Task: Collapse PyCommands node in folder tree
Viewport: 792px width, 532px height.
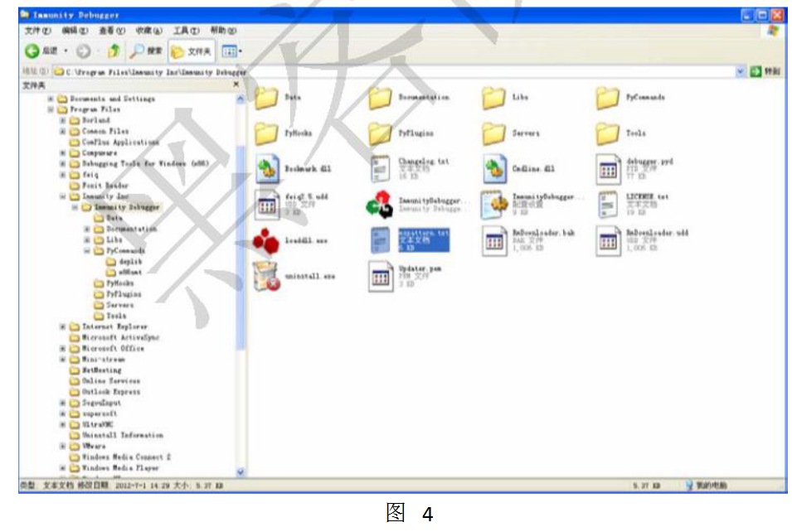Action: tap(87, 251)
